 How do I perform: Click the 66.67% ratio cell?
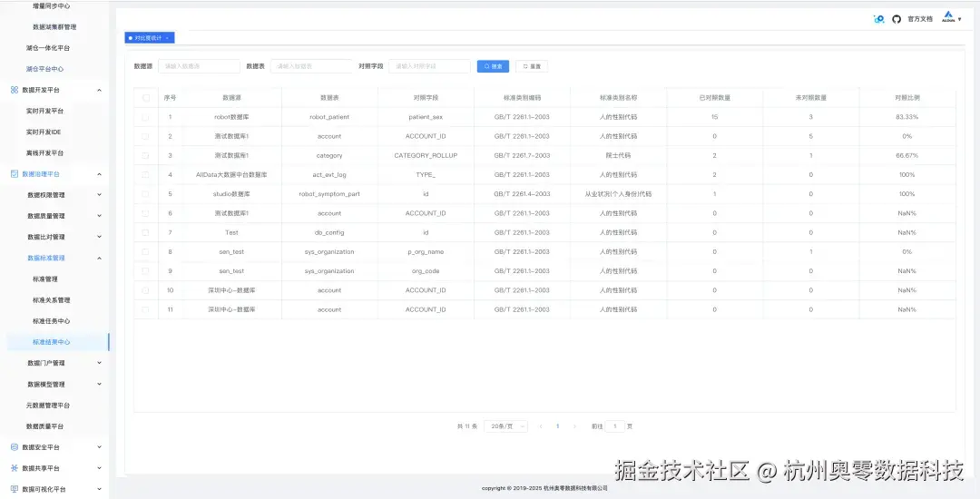(x=906, y=155)
